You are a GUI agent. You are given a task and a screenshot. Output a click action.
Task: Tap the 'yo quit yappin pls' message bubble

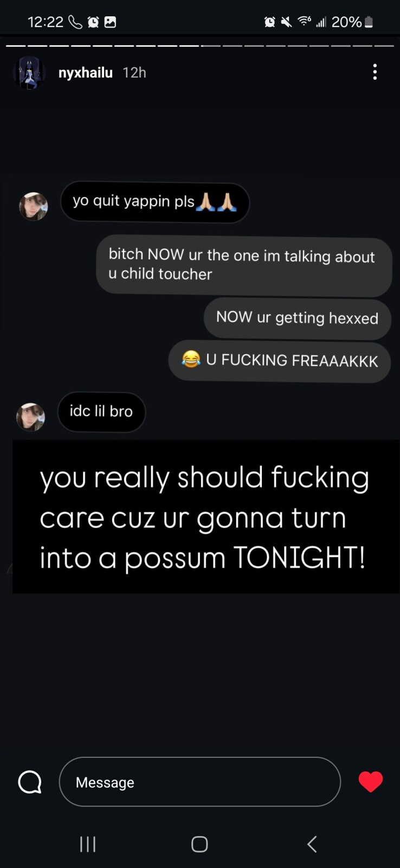coord(155,202)
